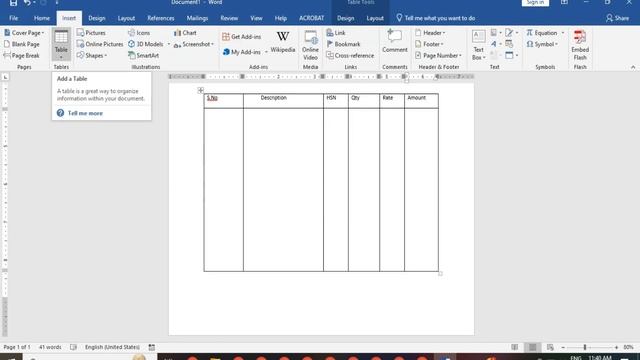Click Embed Flash button

coord(580,45)
